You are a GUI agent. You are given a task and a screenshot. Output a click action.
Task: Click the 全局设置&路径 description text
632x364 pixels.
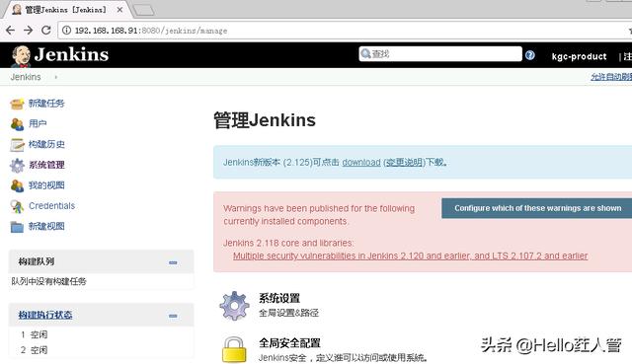pyautogui.click(x=288, y=313)
